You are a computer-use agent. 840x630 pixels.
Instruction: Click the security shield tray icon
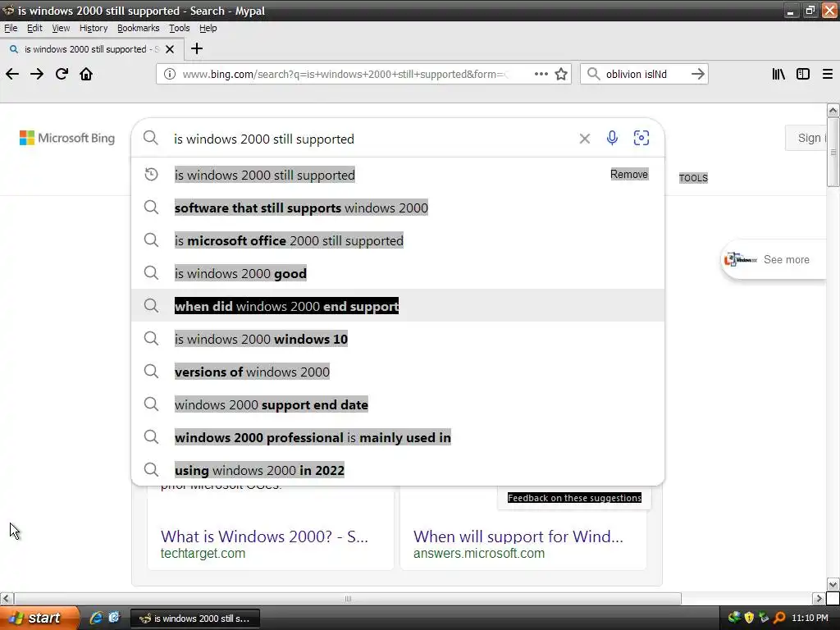pyautogui.click(x=749, y=618)
